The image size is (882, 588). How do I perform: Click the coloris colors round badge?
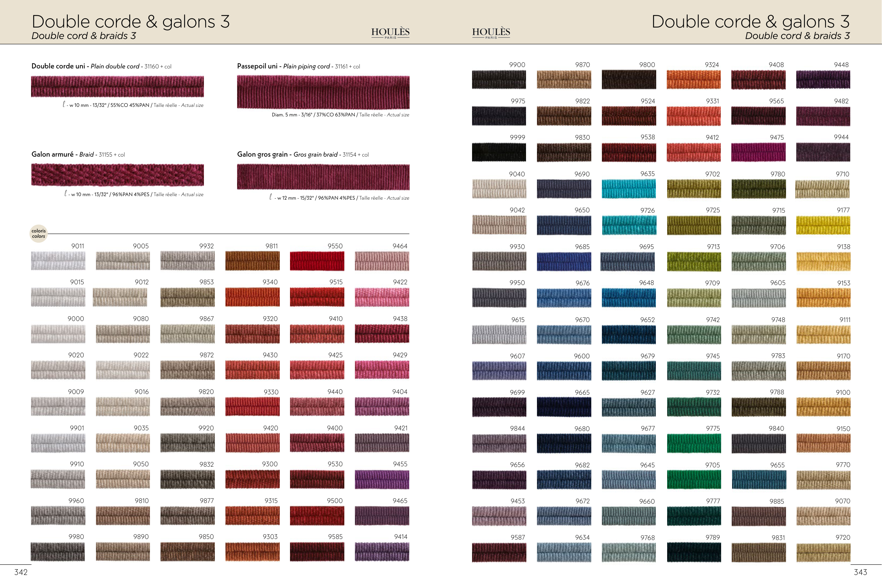click(x=38, y=233)
